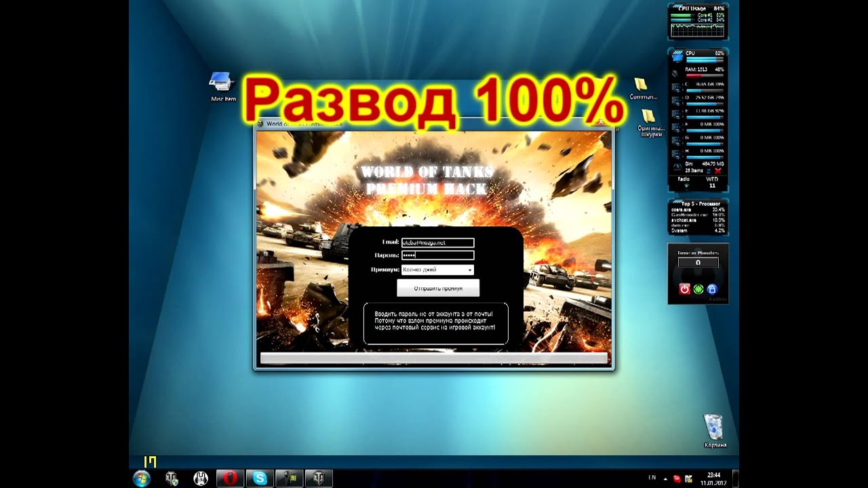The image size is (868, 488).
Task: Click the tray flag icon beside the clock
Action: point(688,479)
